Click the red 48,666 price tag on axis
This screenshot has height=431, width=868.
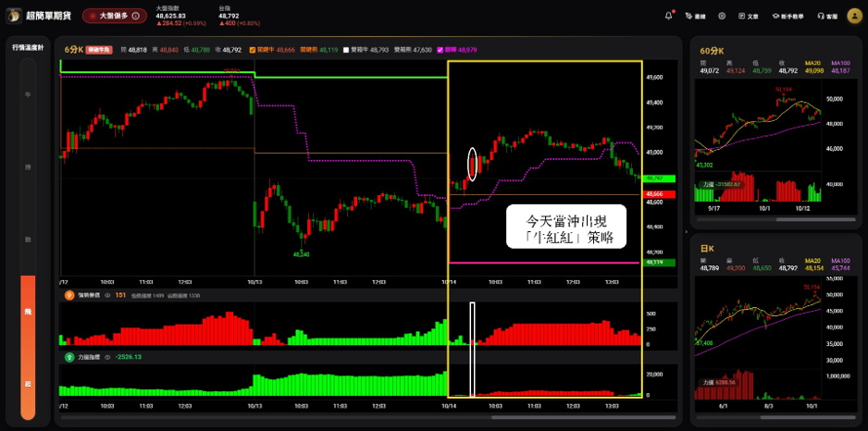tap(661, 194)
